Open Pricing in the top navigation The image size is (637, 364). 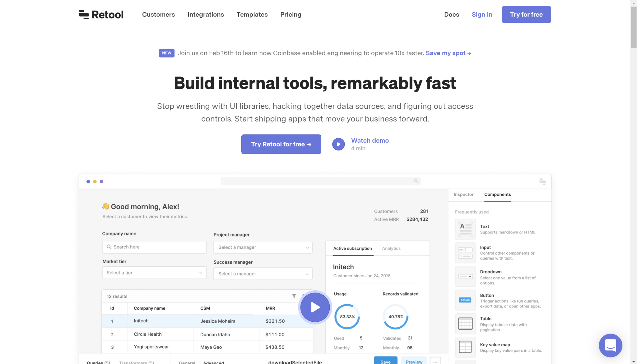point(291,15)
